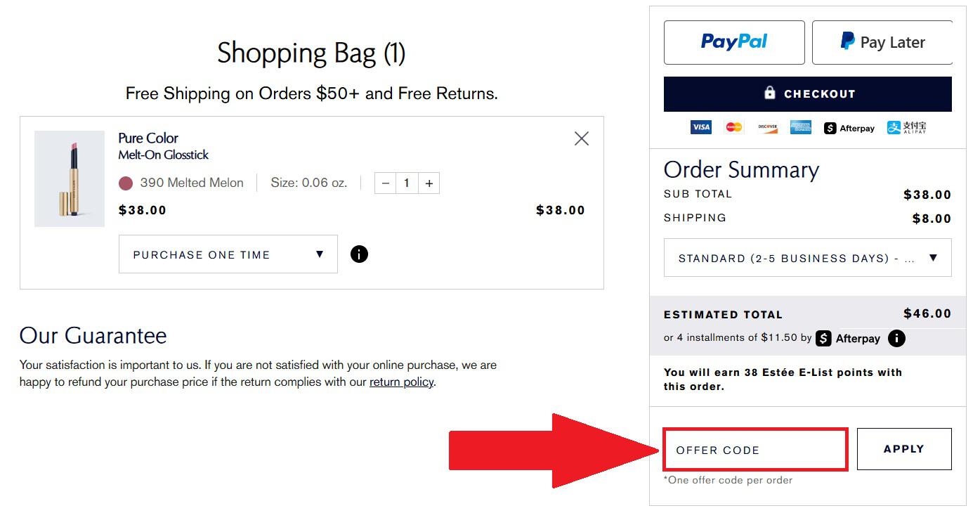
Task: Click the American Express icon
Action: (801, 127)
